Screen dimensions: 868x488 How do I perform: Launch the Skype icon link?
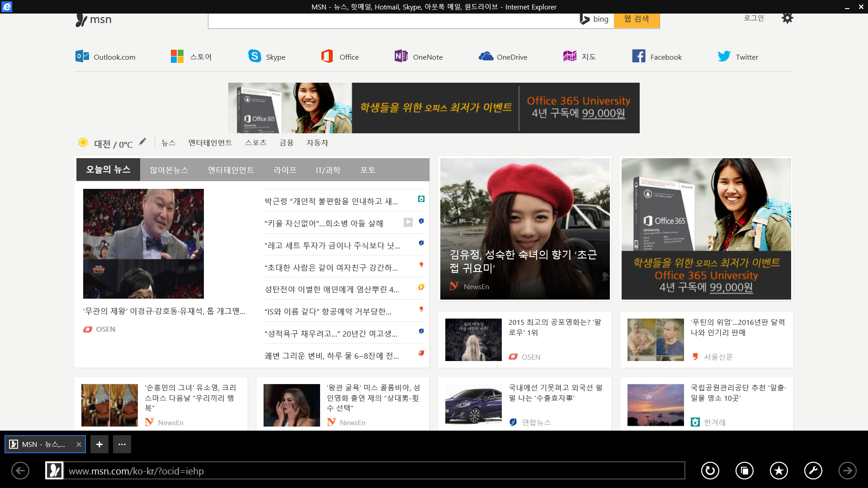tap(255, 56)
